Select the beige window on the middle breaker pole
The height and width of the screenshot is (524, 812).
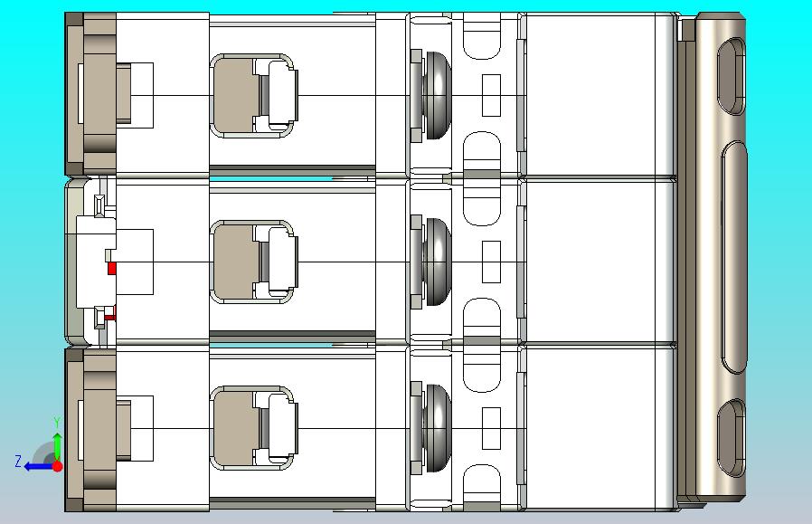[x=235, y=262]
